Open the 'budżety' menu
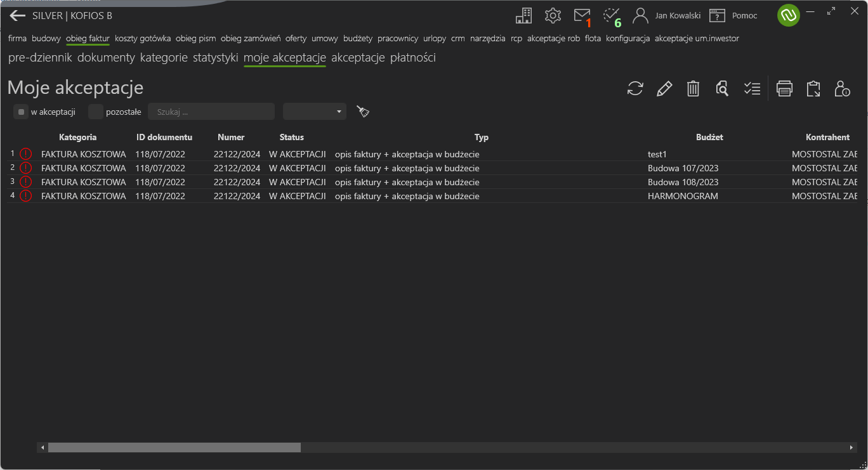 coord(358,38)
